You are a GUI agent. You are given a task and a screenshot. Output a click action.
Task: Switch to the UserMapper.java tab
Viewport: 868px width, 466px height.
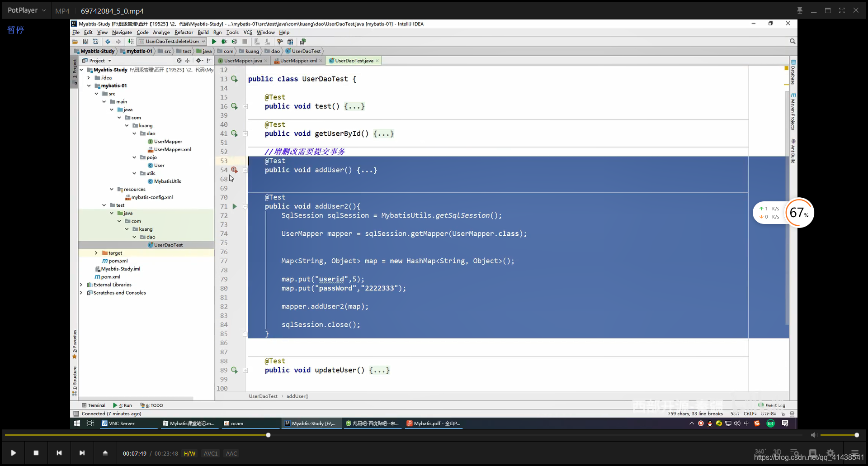pyautogui.click(x=242, y=61)
